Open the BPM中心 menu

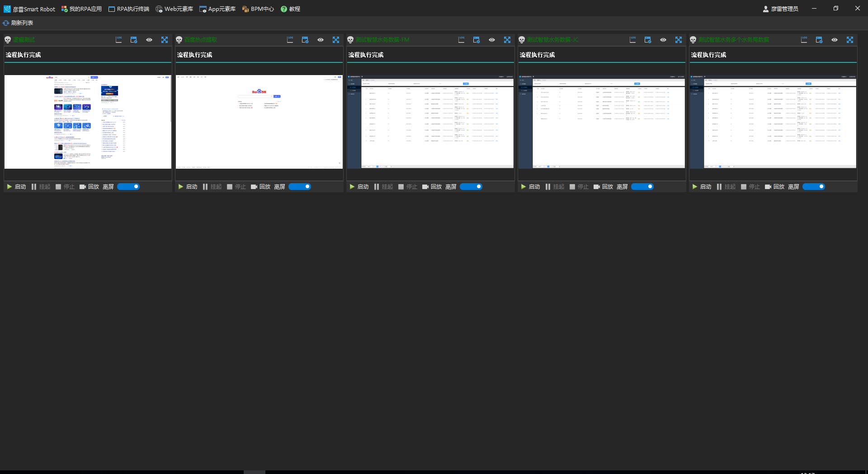click(258, 9)
